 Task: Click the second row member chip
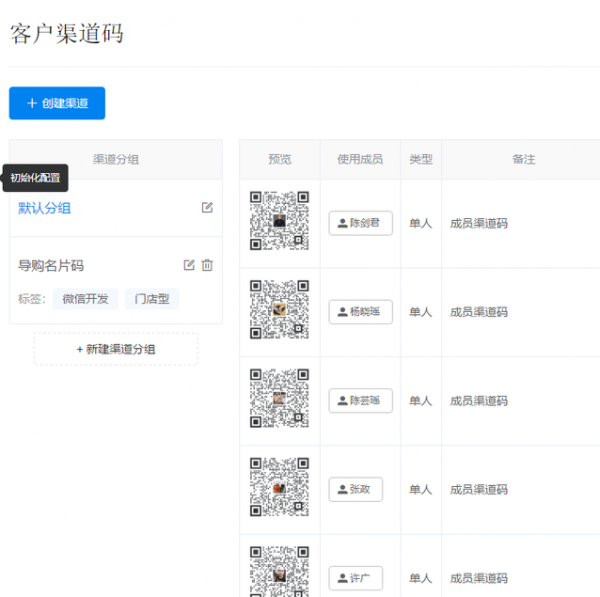click(360, 312)
